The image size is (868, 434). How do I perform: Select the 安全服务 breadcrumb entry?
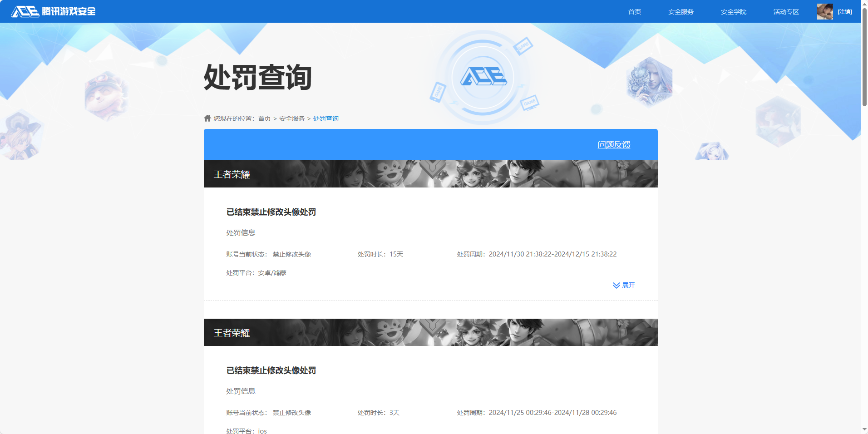pyautogui.click(x=291, y=118)
